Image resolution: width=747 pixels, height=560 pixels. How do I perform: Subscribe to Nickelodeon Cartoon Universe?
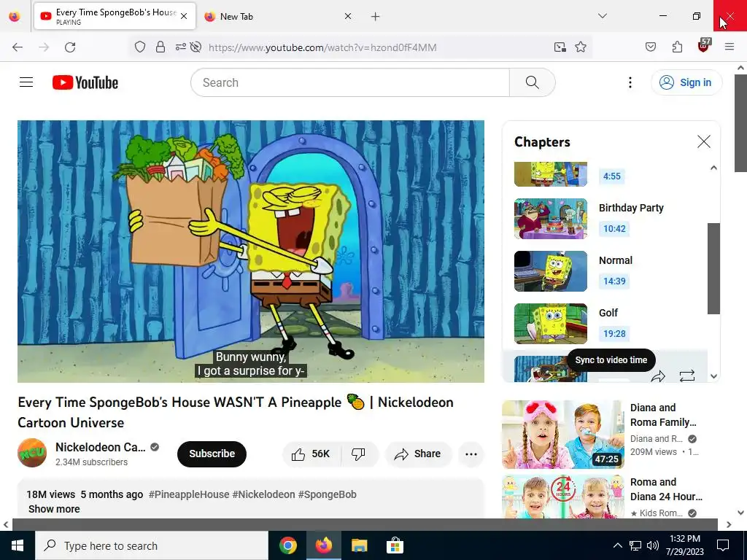pos(212,454)
